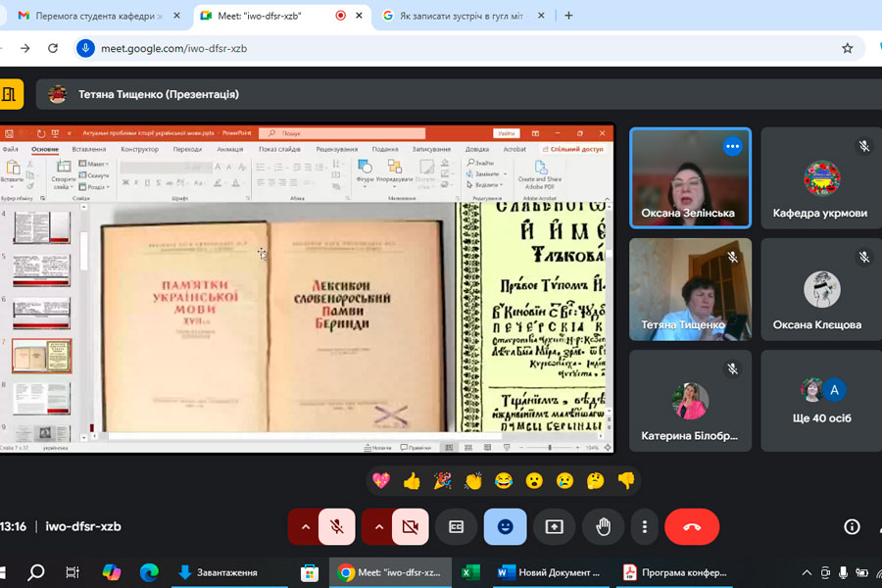Switch to 'Як записати зустріч' browser tab
The width and height of the screenshot is (882, 588).
(x=459, y=16)
